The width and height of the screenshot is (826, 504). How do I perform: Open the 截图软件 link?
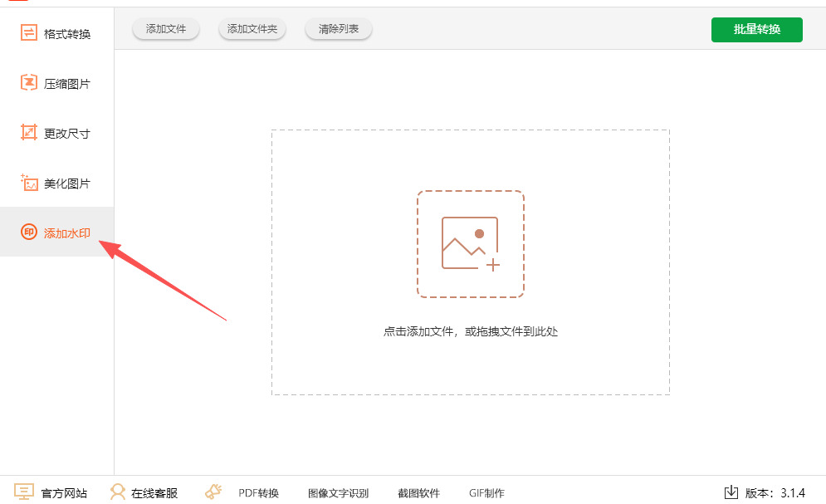[418, 493]
